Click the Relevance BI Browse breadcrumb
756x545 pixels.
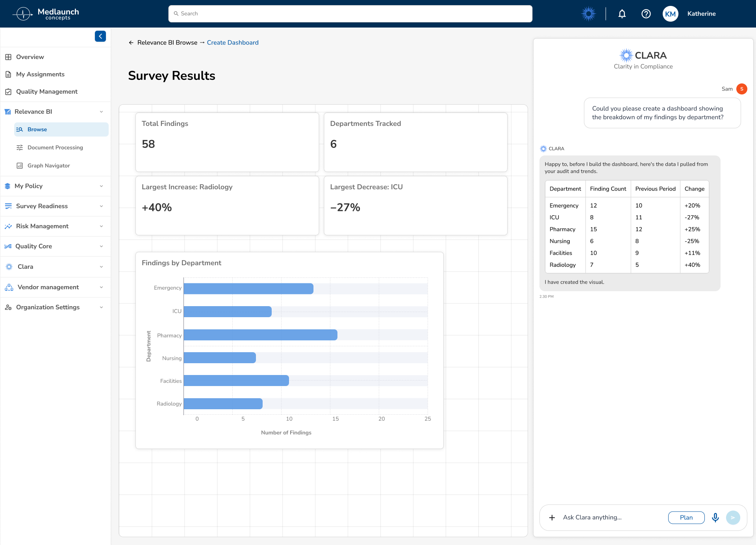point(167,42)
